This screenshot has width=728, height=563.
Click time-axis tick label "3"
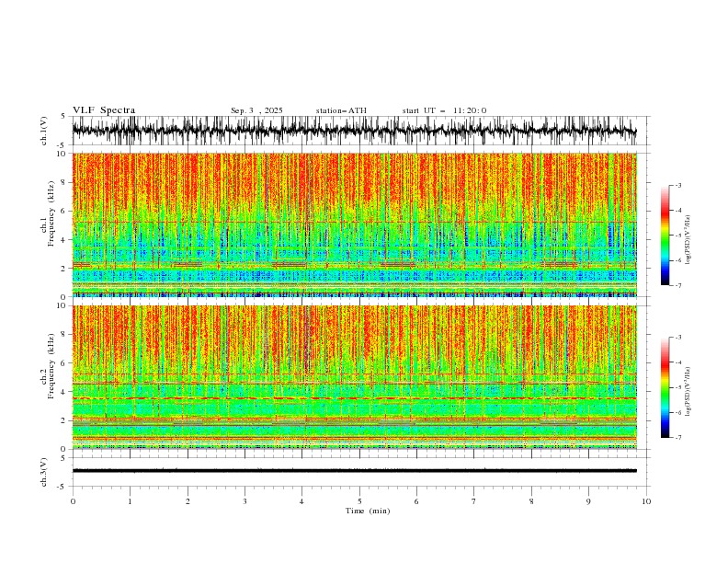pyautogui.click(x=245, y=501)
